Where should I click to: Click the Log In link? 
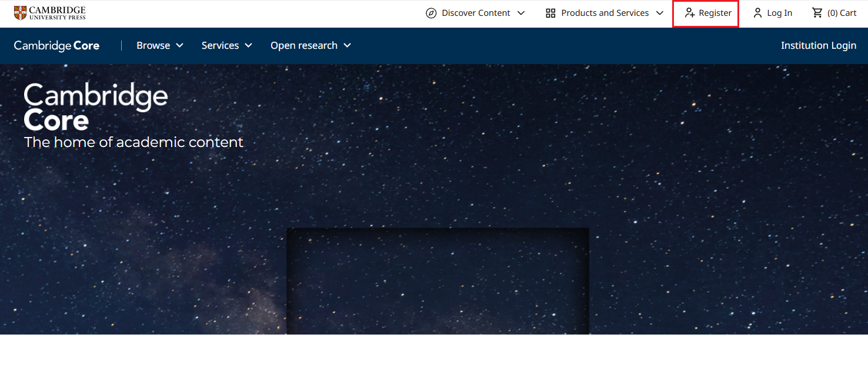pos(773,13)
